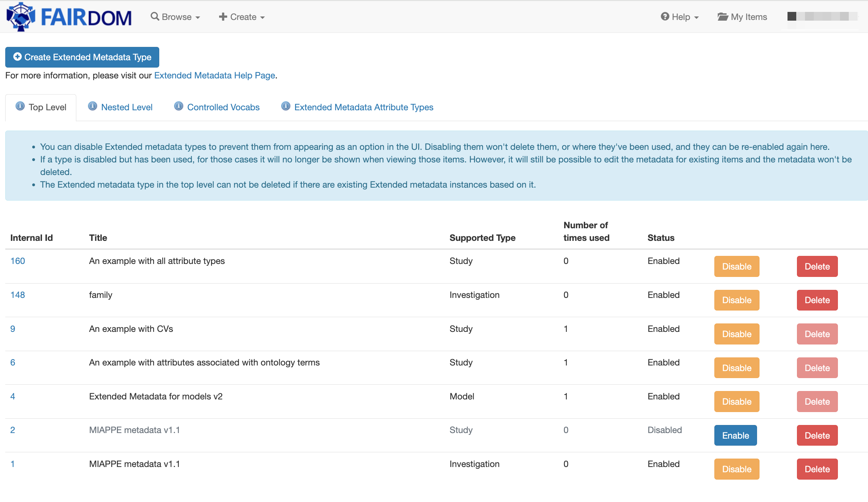Image resolution: width=868 pixels, height=502 pixels.
Task: Click the magnifier icon next to Browse
Action: coord(154,16)
